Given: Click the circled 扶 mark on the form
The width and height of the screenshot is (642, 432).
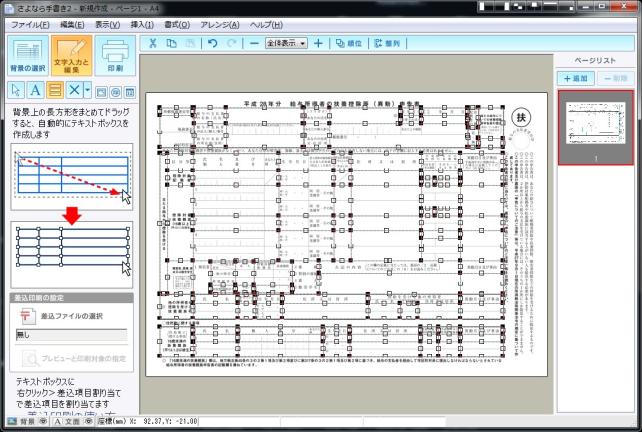Looking at the screenshot, I should (x=521, y=118).
